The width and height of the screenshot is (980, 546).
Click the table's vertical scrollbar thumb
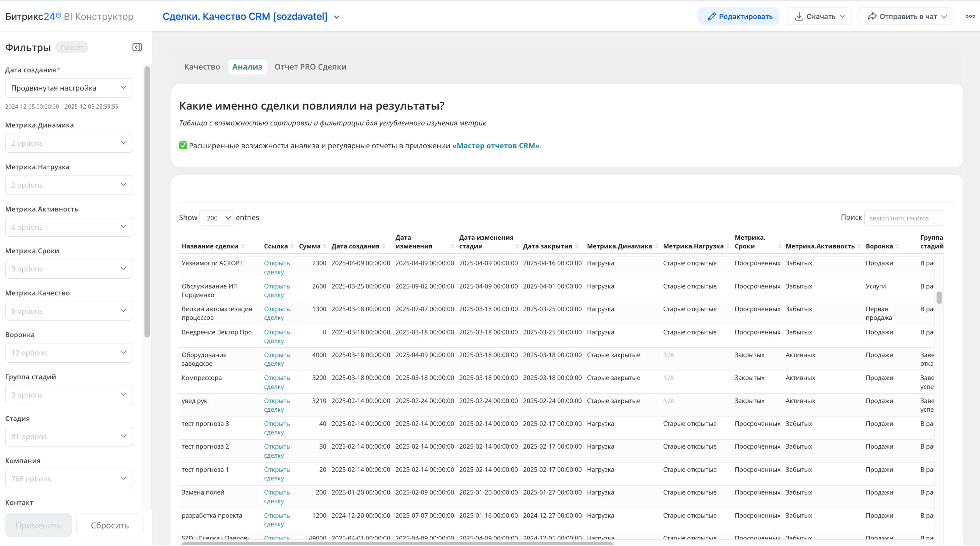click(939, 297)
